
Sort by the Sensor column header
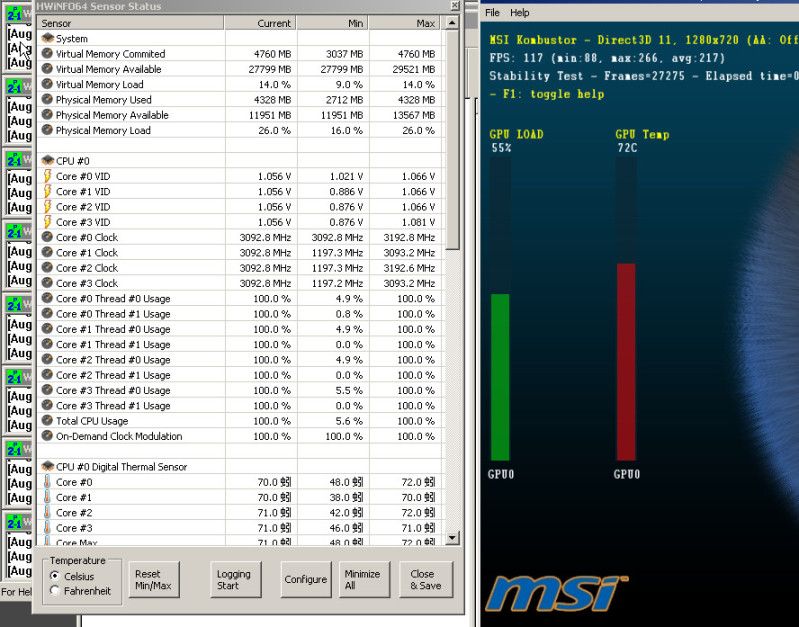click(x=130, y=23)
